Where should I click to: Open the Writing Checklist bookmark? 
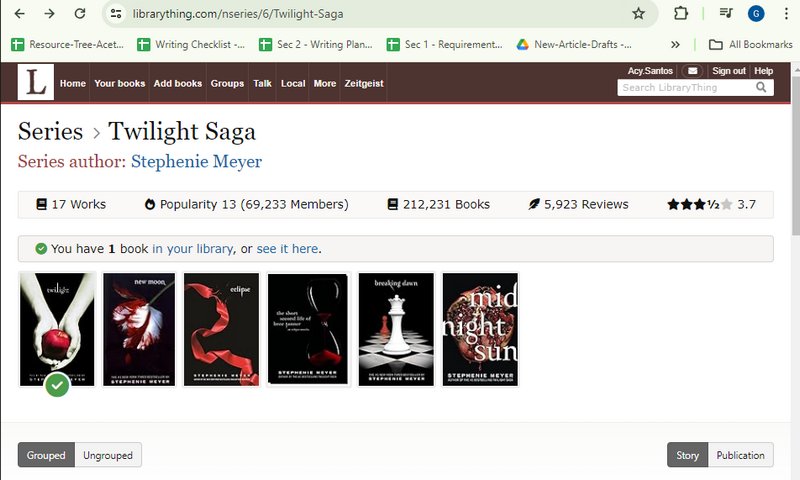click(191, 44)
